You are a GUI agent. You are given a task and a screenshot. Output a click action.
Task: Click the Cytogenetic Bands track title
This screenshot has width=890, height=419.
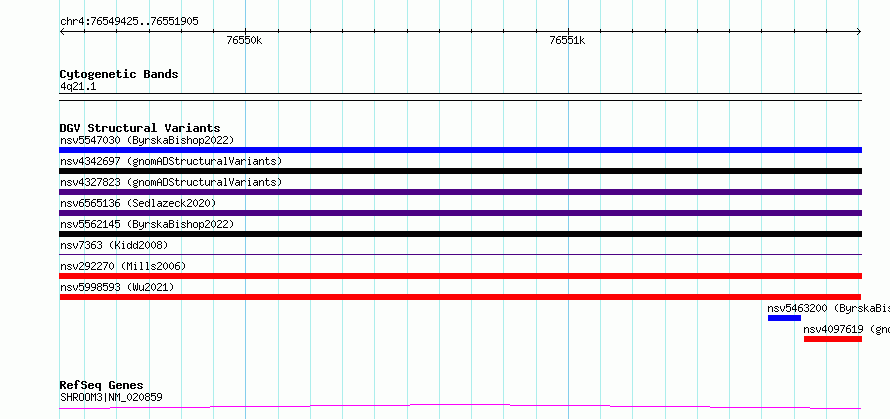pos(119,74)
